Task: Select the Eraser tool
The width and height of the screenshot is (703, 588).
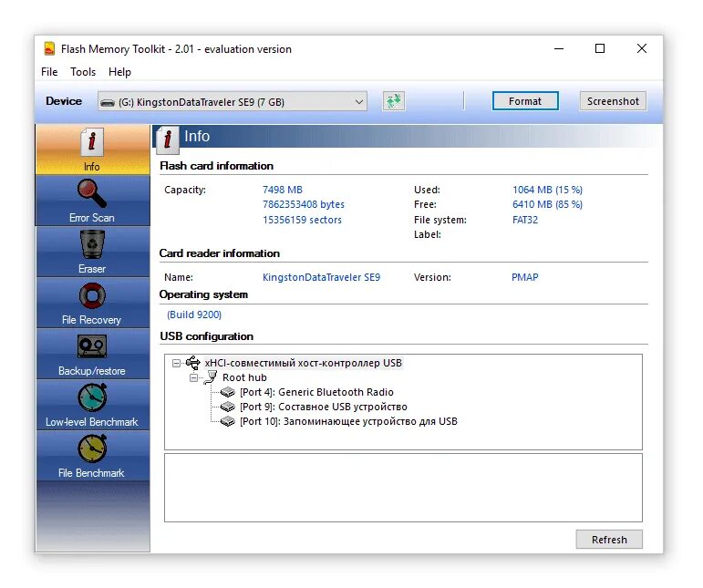Action: point(92,252)
